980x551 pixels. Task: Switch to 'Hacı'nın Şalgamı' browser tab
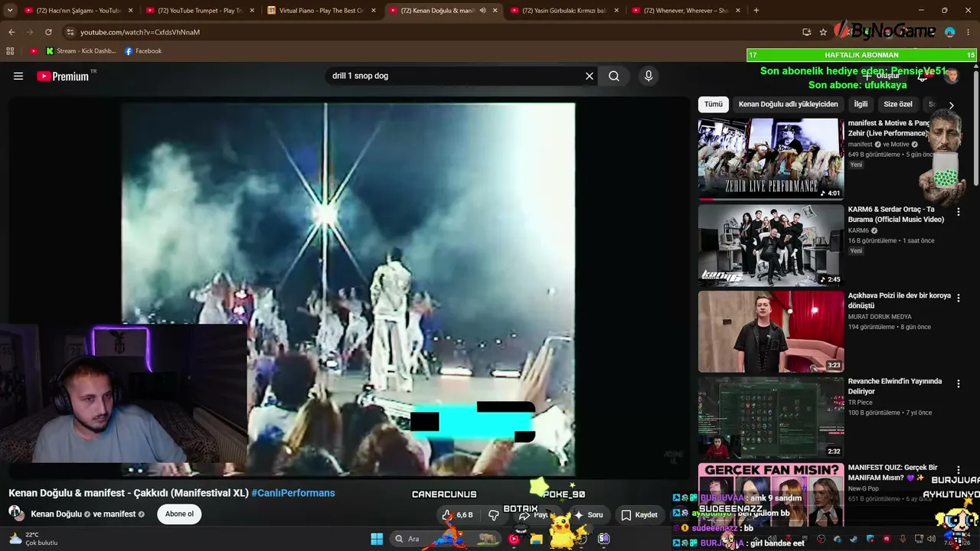77,11
